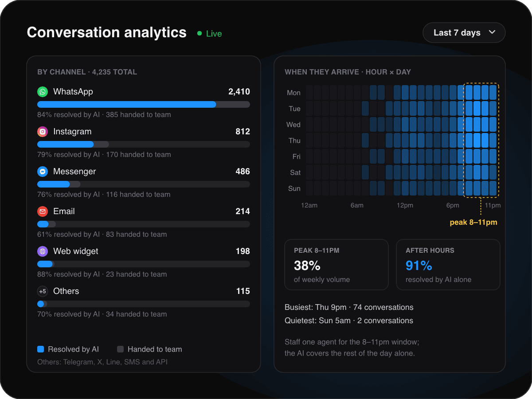Click the green Live label
This screenshot has width=532, height=399.
pyautogui.click(x=214, y=34)
